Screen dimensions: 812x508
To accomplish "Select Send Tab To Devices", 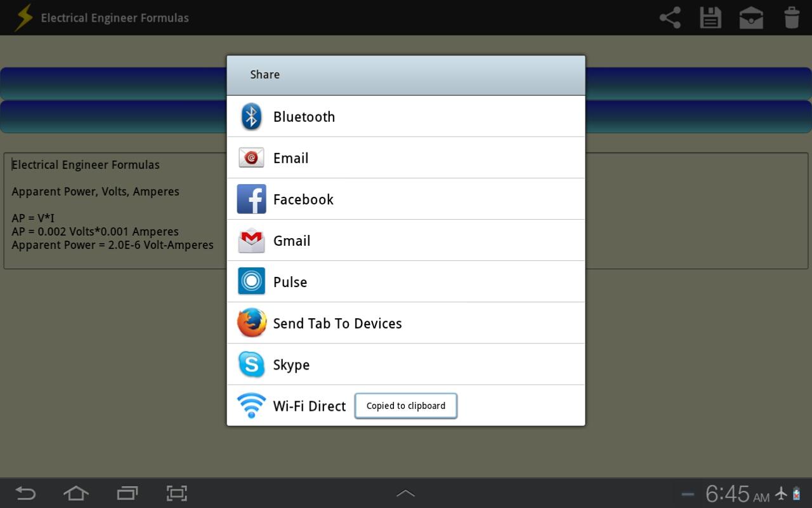I will coord(406,323).
